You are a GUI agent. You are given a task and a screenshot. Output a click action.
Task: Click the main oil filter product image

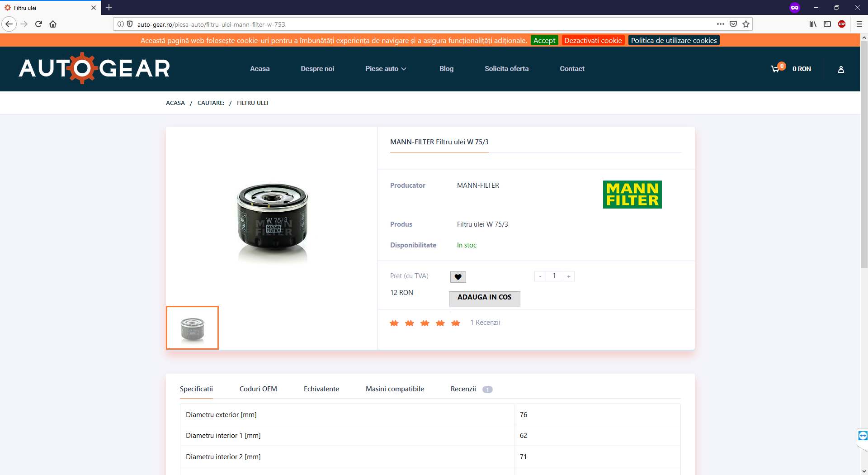coord(272,223)
